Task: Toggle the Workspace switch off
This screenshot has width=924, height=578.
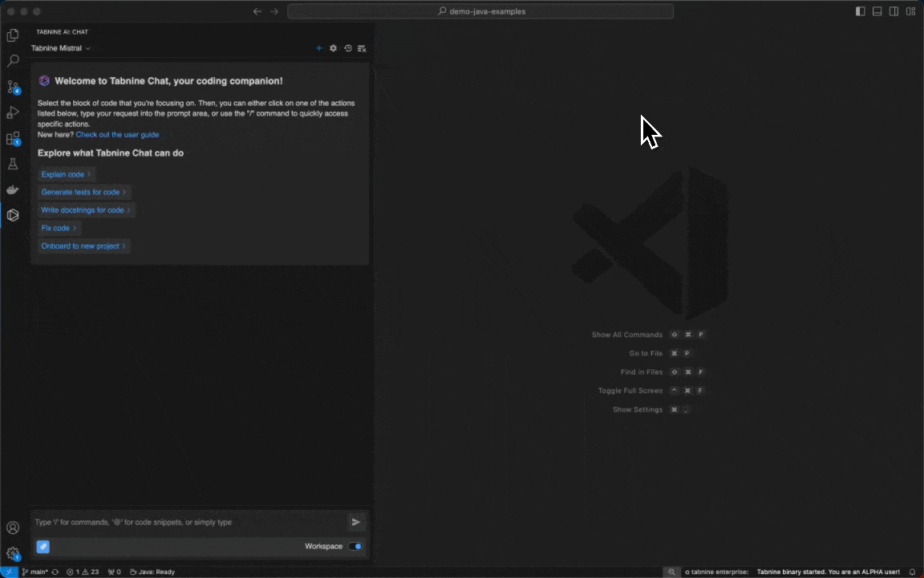Action: point(355,546)
